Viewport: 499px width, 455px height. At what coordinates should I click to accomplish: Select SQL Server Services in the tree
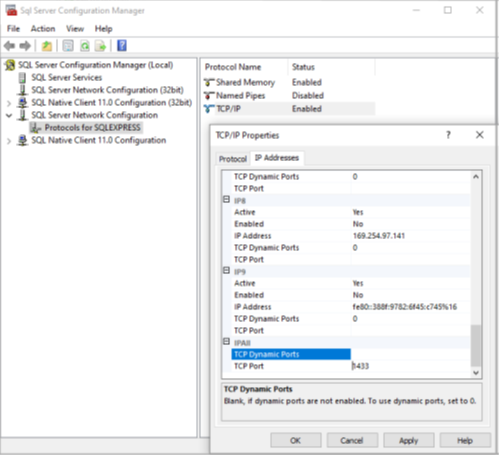point(67,78)
